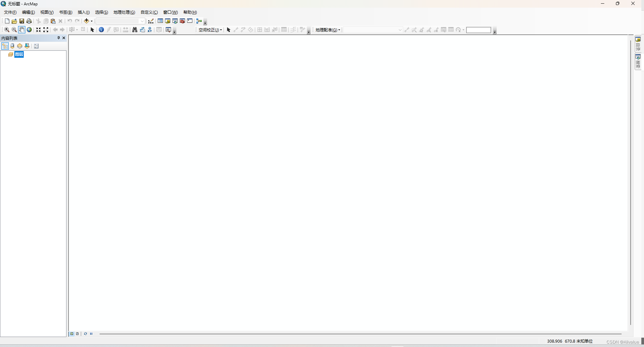Viewport: 644px width, 347px height.
Task: Open the Editor toolbar icon
Action: [151, 21]
